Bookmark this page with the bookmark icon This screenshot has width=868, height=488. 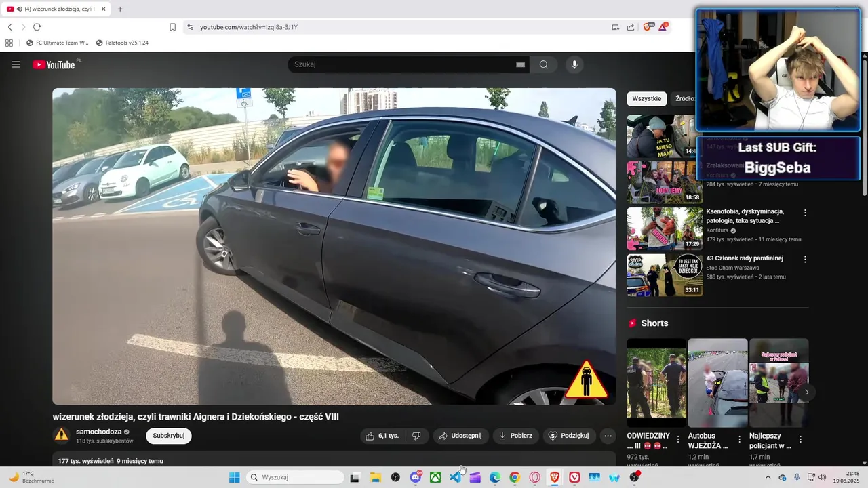172,27
